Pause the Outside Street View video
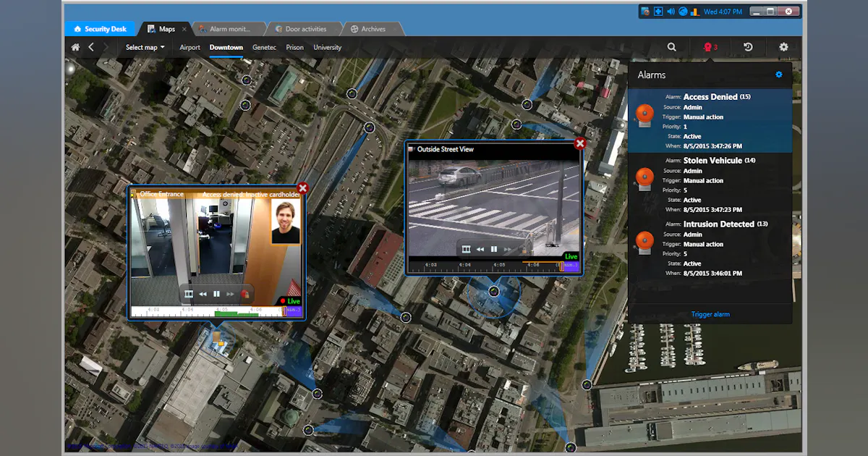Image resolution: width=868 pixels, height=456 pixels. 494,249
